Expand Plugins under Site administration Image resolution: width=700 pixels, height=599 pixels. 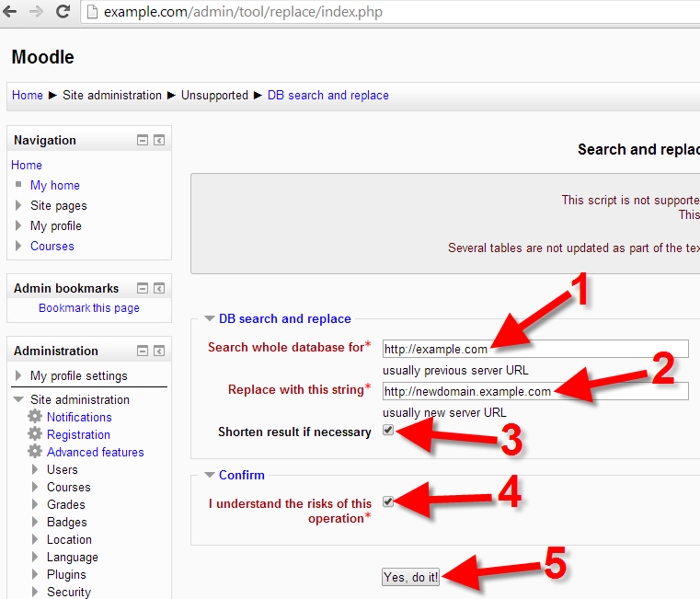click(x=35, y=574)
